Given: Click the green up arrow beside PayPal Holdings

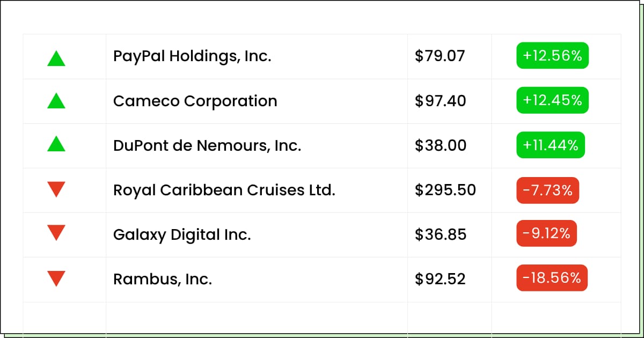Looking at the screenshot, I should click(56, 58).
